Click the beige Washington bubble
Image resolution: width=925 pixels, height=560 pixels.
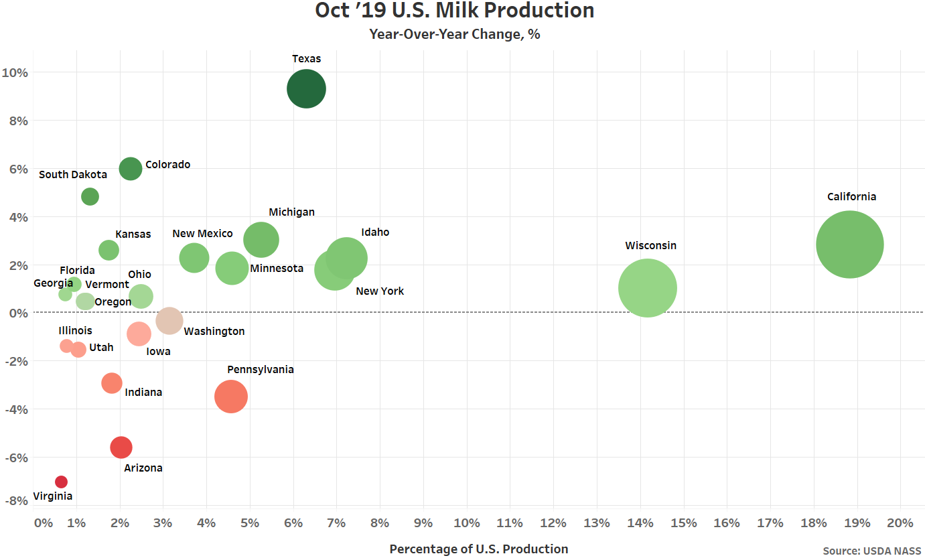(x=169, y=321)
